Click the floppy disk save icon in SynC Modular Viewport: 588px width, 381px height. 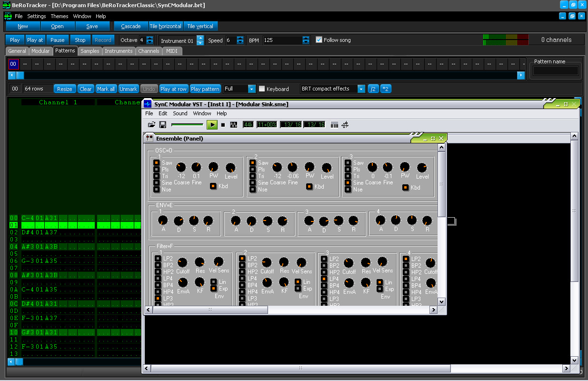coord(163,125)
